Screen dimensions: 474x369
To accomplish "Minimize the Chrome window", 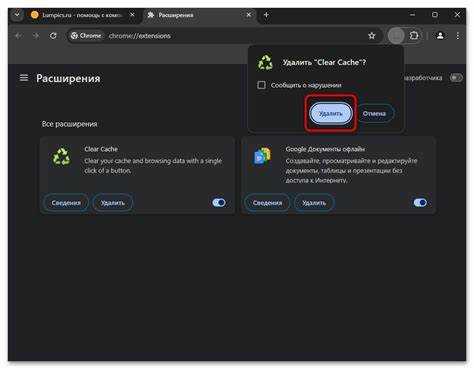I will tap(412, 15).
